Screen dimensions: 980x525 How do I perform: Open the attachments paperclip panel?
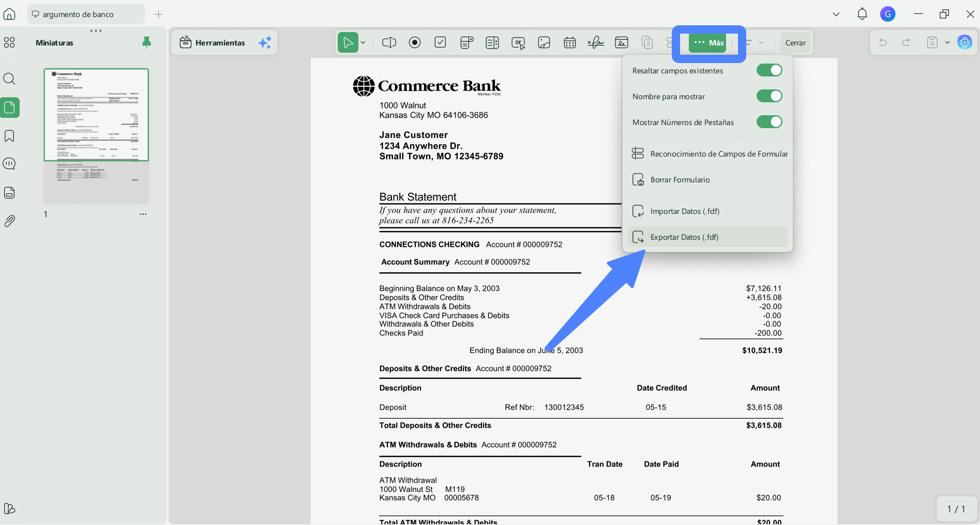click(9, 221)
